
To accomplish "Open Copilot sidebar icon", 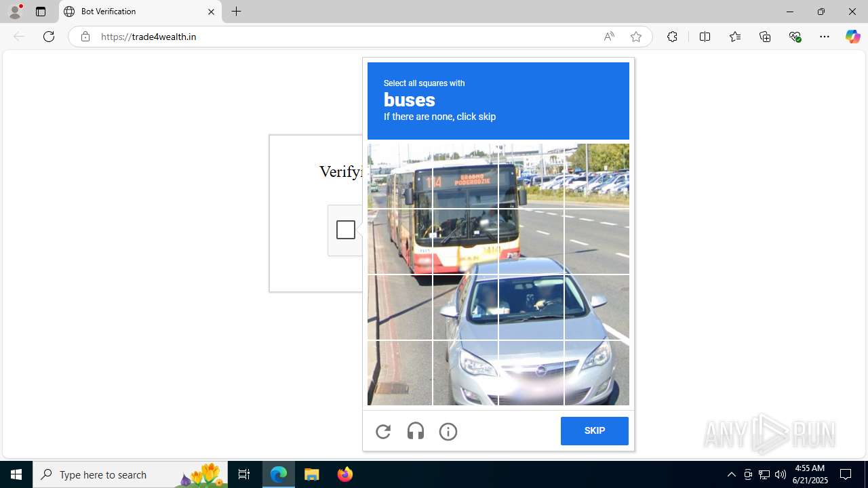I will click(x=852, y=37).
